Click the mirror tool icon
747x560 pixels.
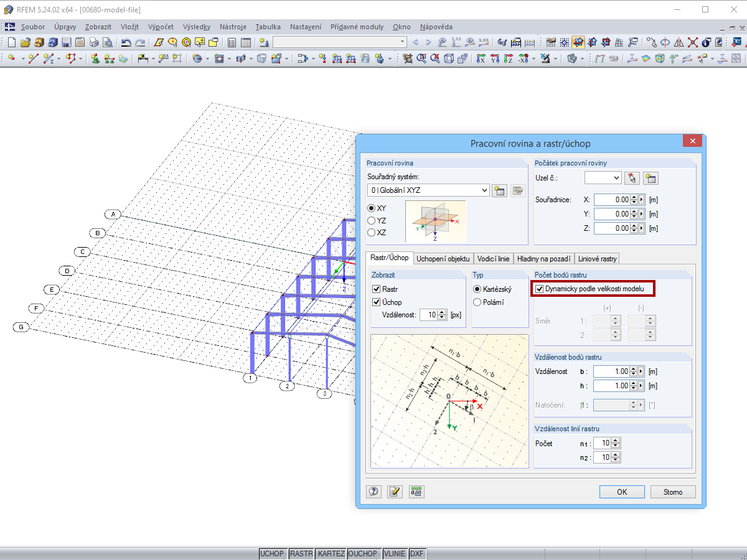tap(679, 42)
